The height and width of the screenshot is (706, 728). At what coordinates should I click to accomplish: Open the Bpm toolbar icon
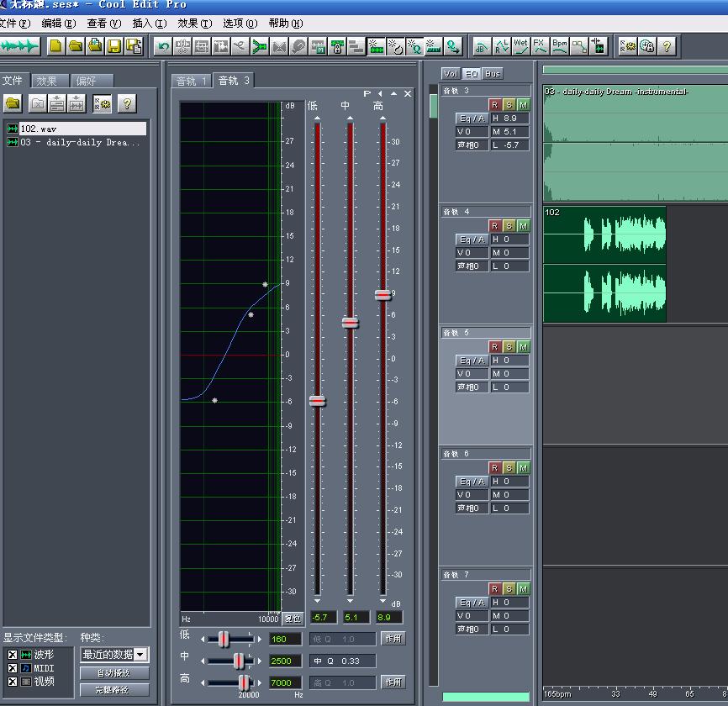tap(560, 46)
